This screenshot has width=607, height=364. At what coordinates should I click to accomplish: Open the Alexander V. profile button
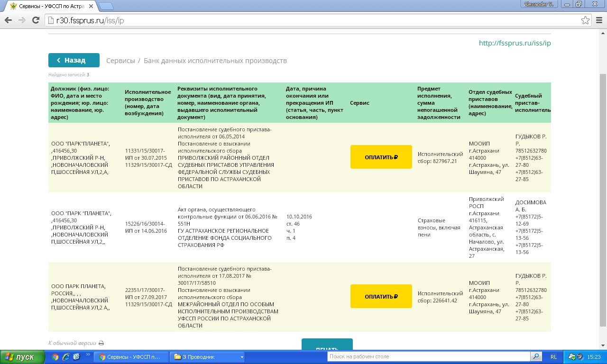pos(540,4)
